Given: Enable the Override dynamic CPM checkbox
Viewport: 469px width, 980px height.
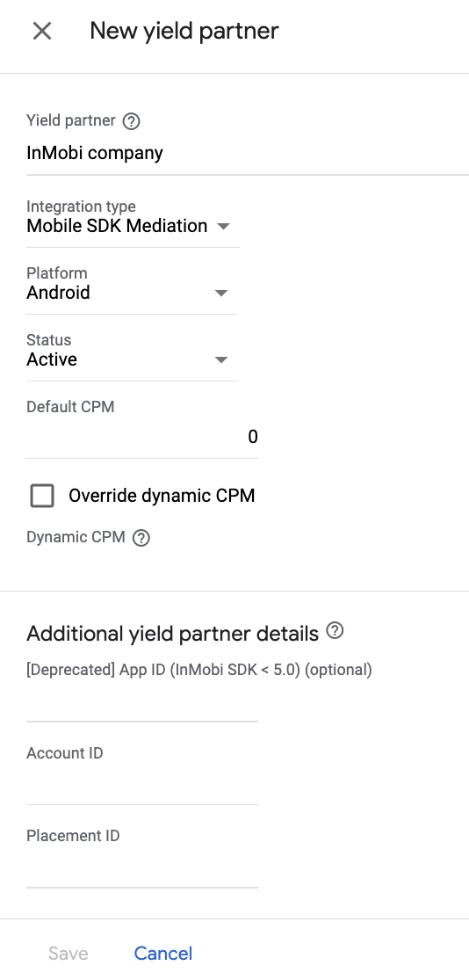Looking at the screenshot, I should point(42,496).
